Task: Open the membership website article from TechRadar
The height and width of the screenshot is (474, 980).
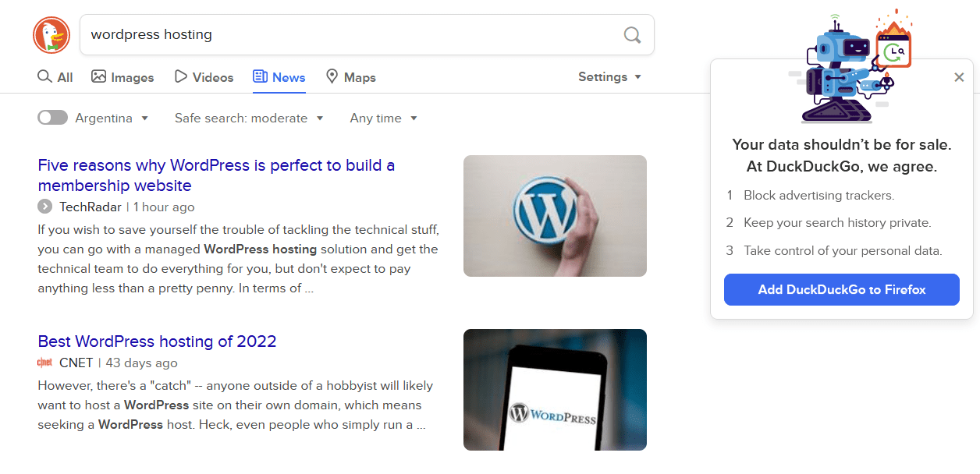Action: pyautogui.click(x=216, y=175)
